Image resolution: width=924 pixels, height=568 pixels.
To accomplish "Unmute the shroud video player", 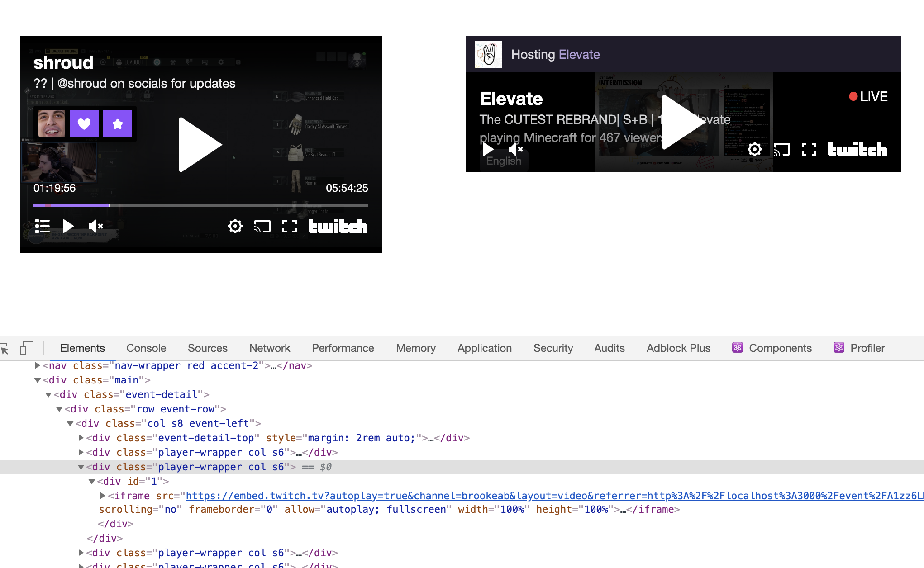I will click(95, 226).
